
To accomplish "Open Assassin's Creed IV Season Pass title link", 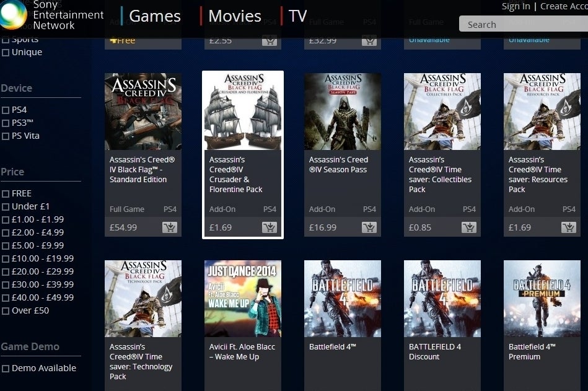I will click(x=338, y=165).
